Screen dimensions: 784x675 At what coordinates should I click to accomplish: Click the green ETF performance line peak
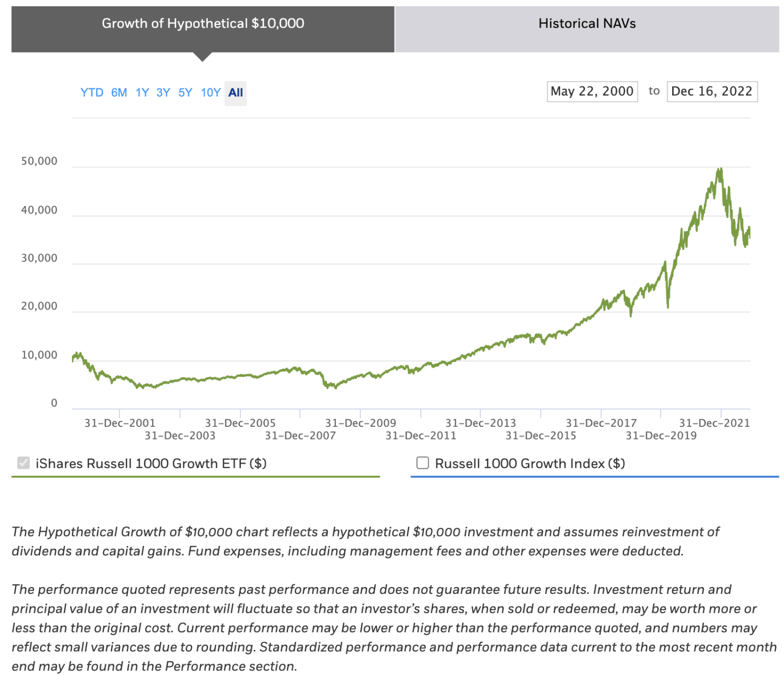tap(720, 168)
